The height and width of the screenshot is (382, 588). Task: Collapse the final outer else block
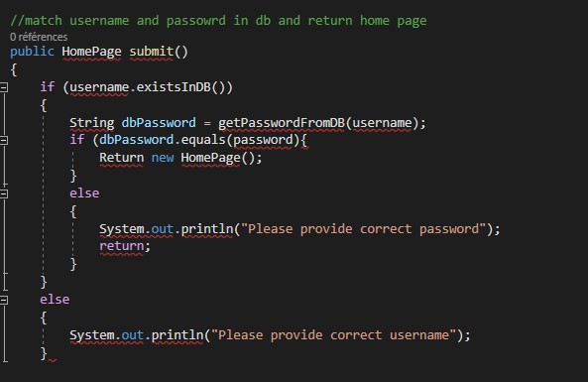tap(3, 300)
